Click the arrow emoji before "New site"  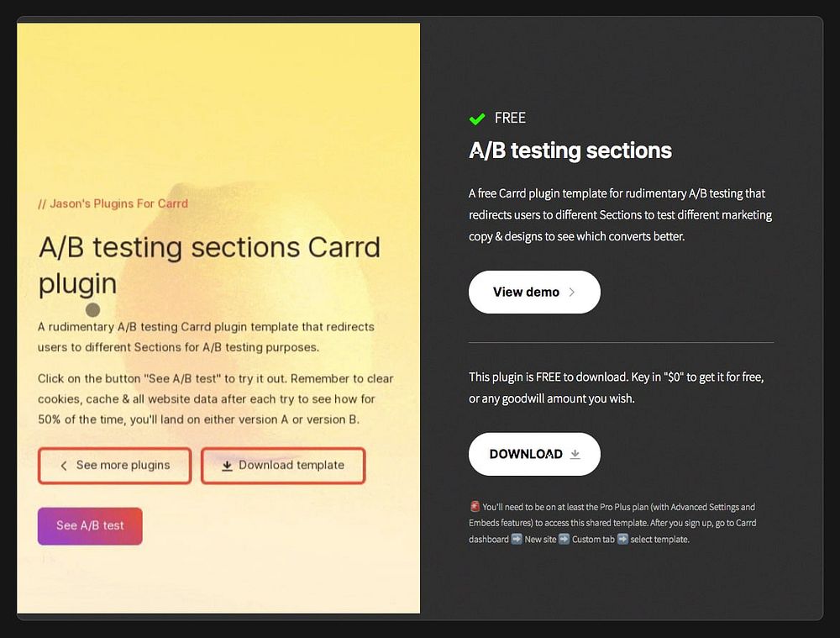(x=517, y=539)
